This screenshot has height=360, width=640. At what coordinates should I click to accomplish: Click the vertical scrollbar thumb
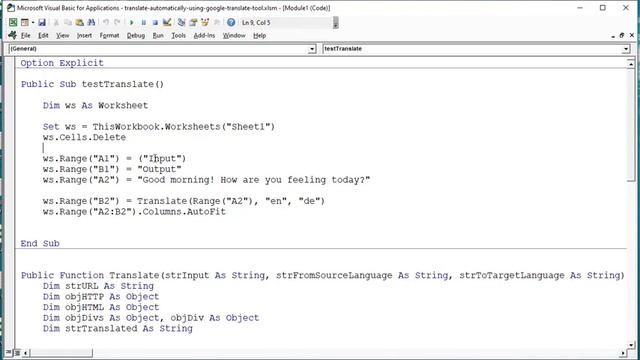click(631, 125)
